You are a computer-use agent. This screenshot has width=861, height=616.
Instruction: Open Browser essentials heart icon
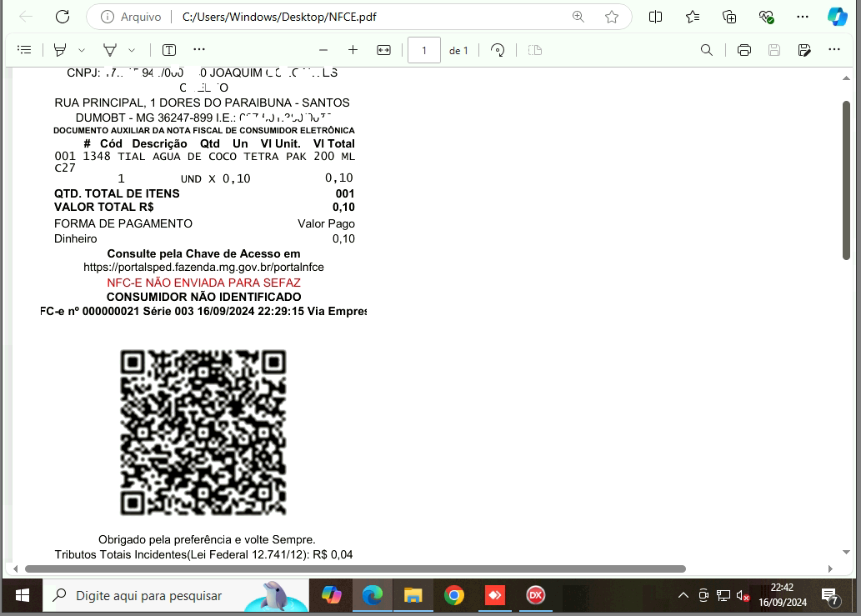(766, 17)
